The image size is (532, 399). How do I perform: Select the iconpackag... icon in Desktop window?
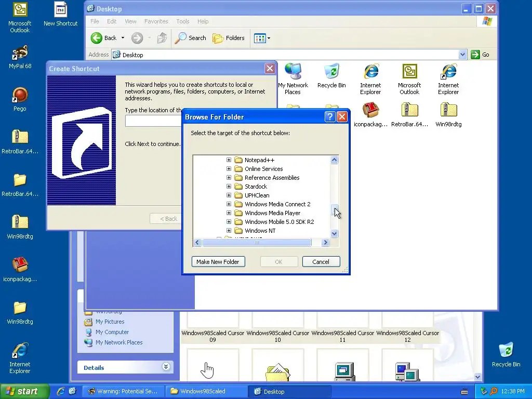(370, 115)
